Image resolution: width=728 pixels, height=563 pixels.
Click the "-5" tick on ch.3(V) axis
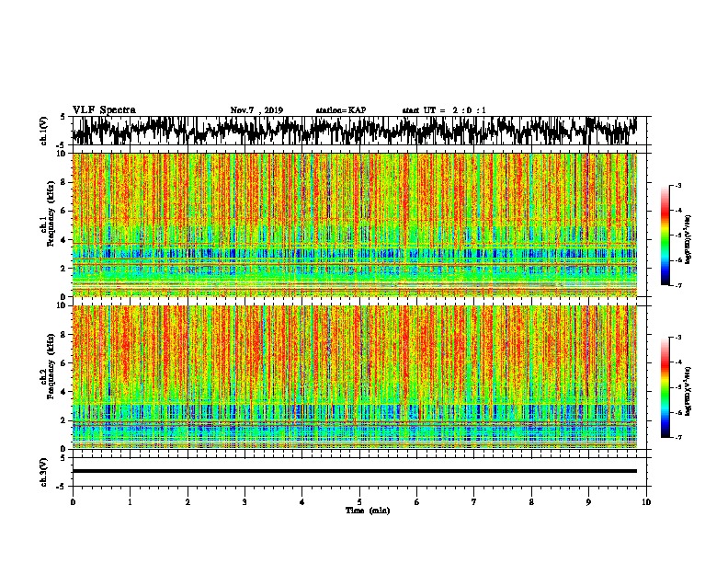[x=62, y=487]
